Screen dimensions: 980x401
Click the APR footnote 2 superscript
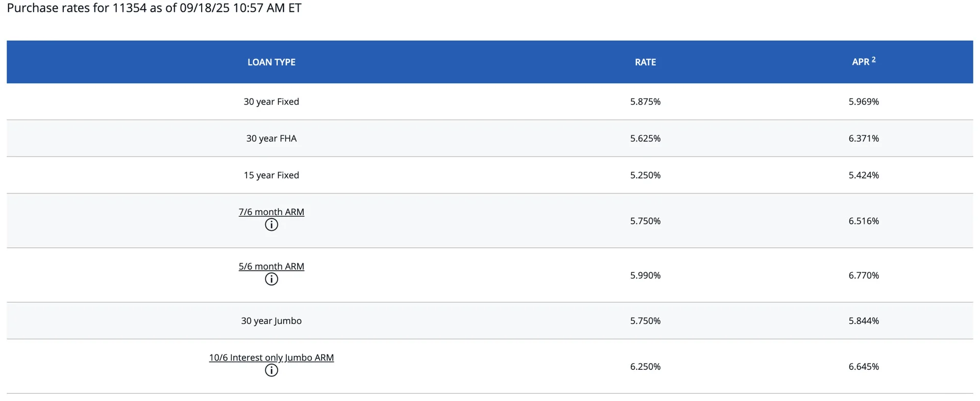[x=873, y=59]
